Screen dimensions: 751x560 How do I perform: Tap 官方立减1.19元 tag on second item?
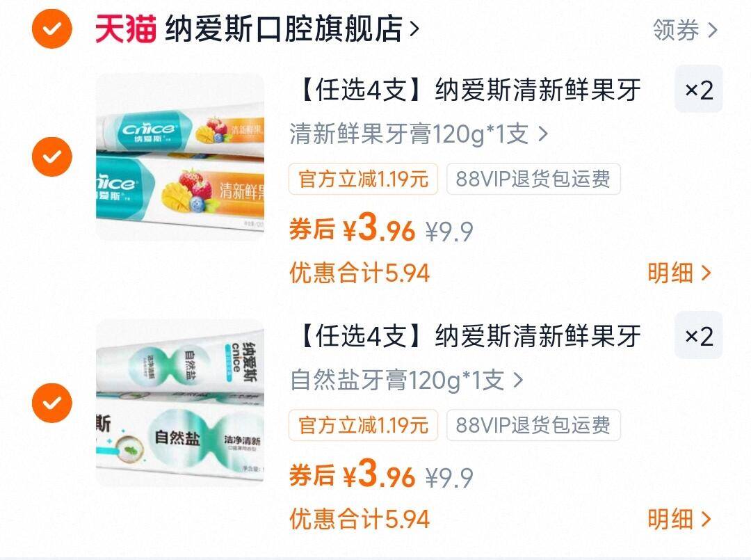point(363,425)
